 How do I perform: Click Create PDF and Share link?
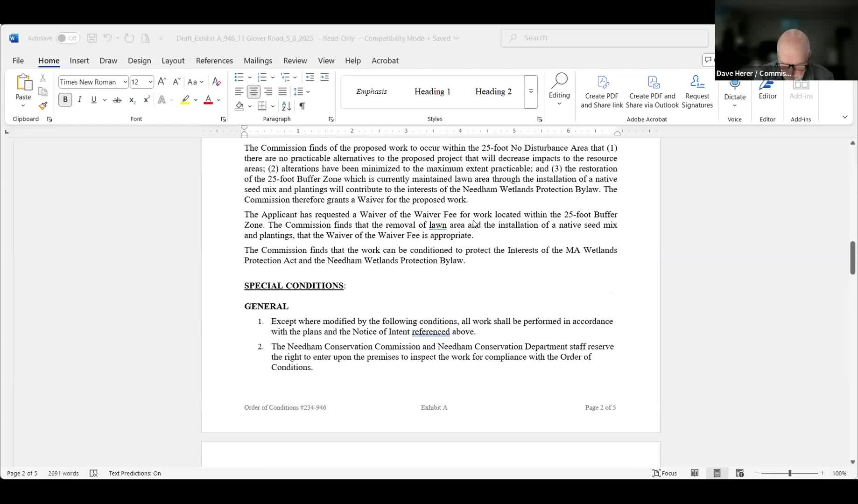[601, 92]
